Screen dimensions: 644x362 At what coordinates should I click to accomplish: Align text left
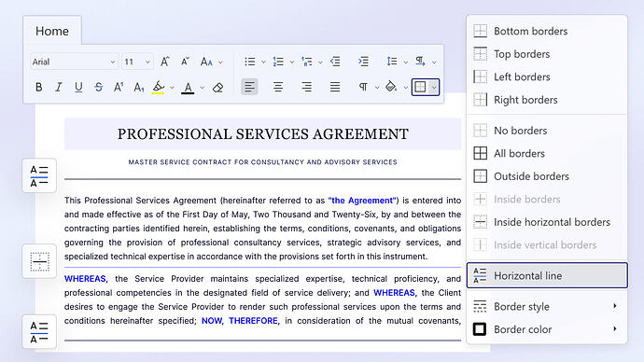pyautogui.click(x=249, y=87)
